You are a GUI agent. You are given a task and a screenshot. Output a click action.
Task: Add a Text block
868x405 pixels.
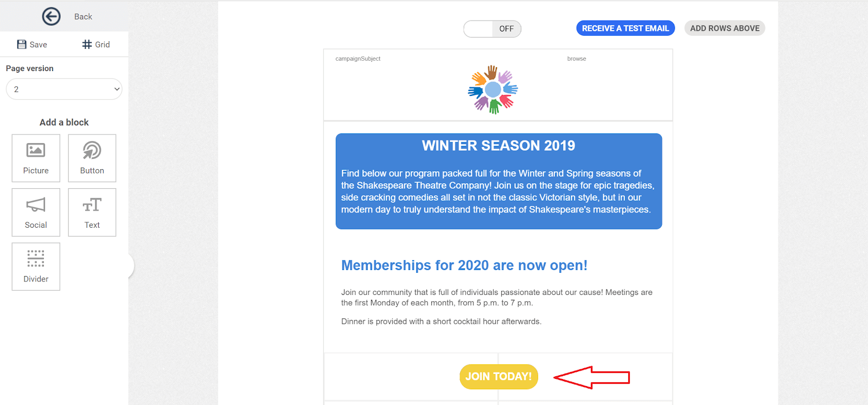tap(92, 213)
